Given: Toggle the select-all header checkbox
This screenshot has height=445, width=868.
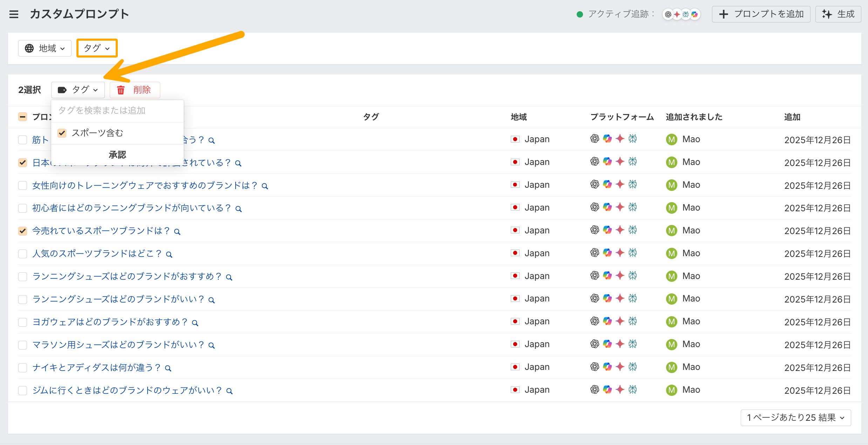Looking at the screenshot, I should 23,117.
